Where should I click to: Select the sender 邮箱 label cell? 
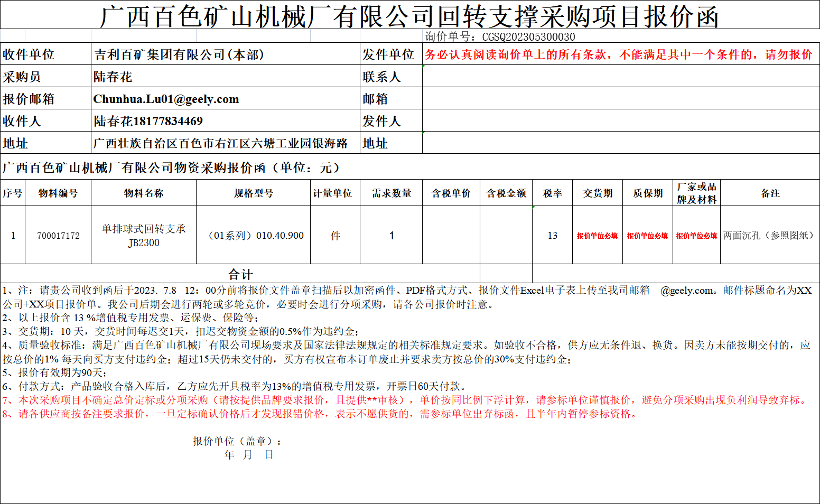coord(391,99)
